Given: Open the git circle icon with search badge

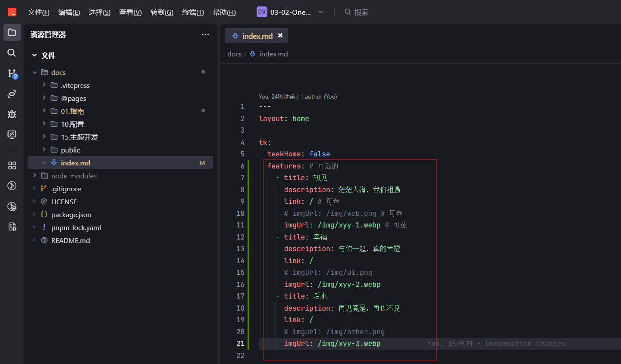Looking at the screenshot, I should click(x=12, y=206).
